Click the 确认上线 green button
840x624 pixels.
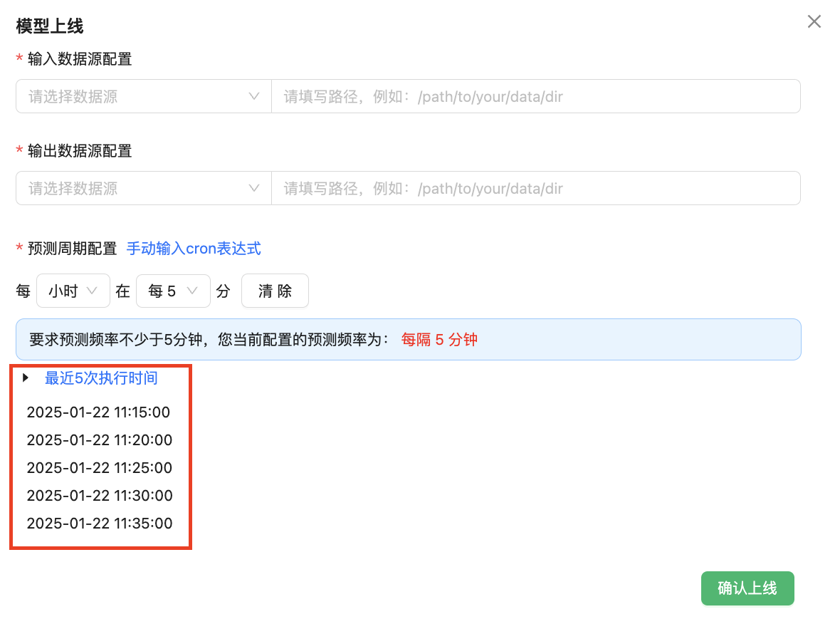tap(747, 588)
